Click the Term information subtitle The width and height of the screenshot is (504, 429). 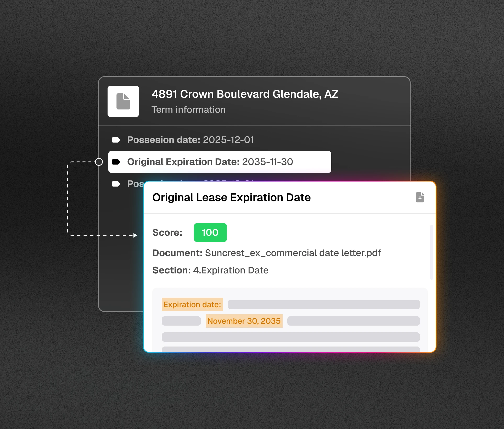[x=188, y=109]
